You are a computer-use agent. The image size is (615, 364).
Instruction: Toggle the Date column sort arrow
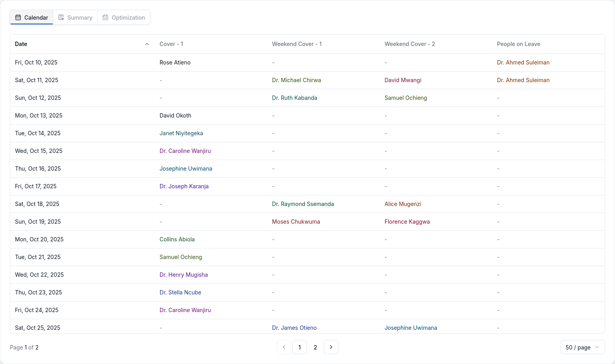pyautogui.click(x=147, y=44)
